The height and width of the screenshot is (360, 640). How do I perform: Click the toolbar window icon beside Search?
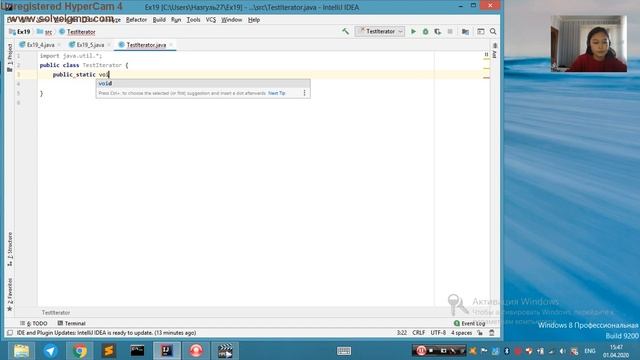pos(480,31)
